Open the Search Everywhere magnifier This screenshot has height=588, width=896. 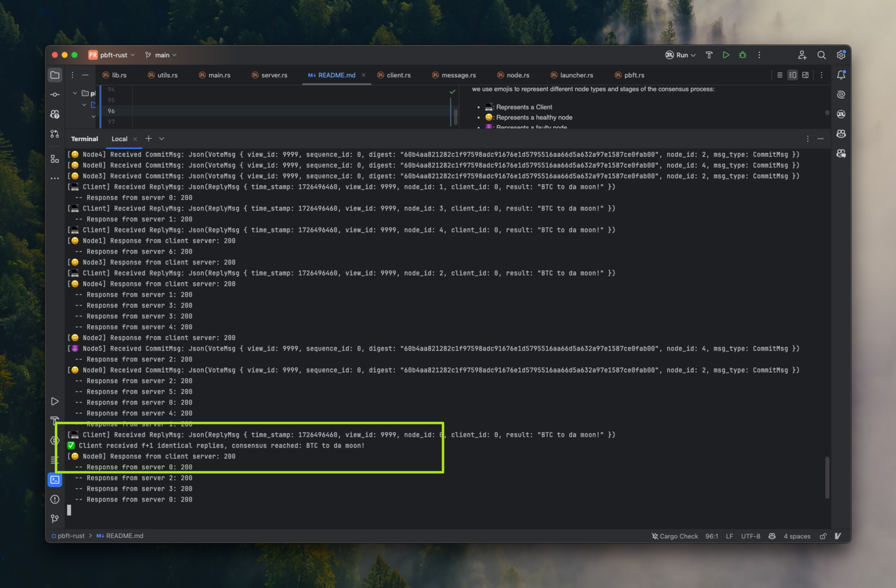(822, 55)
